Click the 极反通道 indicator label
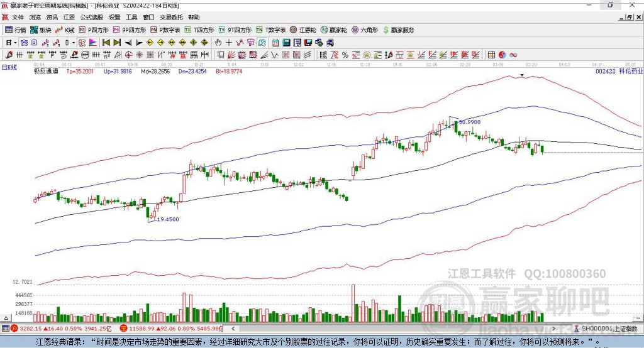Image resolution: width=644 pixels, height=348 pixels. pyautogui.click(x=46, y=71)
